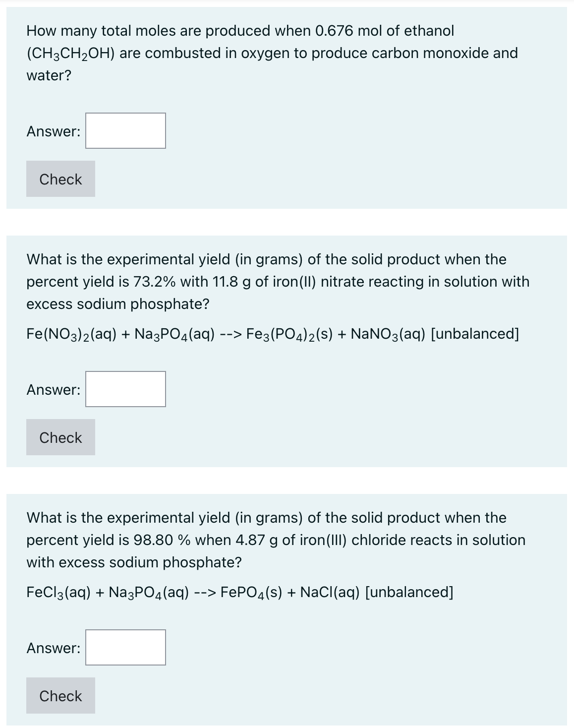Click the Fe3(PO4)2(s) product in the equation

(289, 334)
